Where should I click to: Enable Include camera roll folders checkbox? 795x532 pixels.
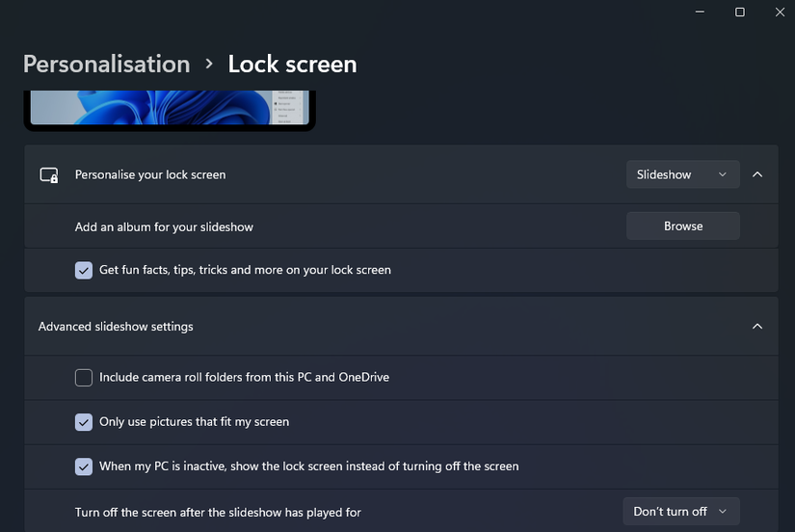coord(84,378)
